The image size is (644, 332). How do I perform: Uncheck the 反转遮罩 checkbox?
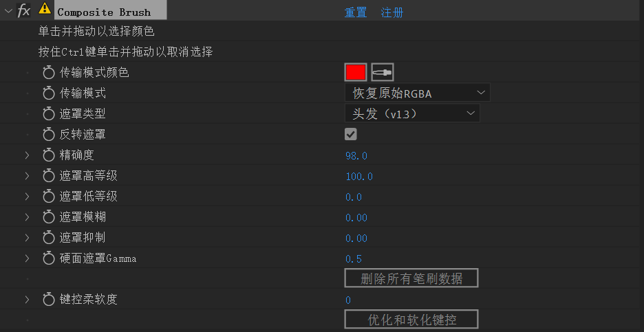coord(351,134)
